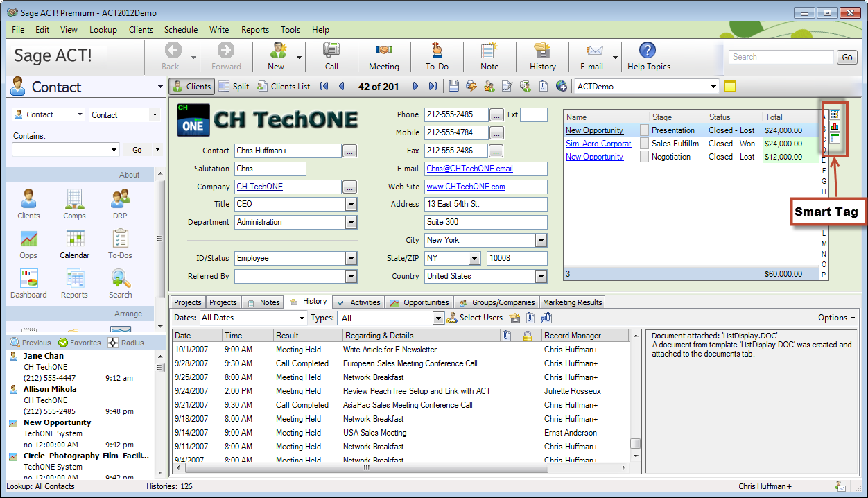
Task: Open the Dashboard from the sidebar
Action: [28, 283]
